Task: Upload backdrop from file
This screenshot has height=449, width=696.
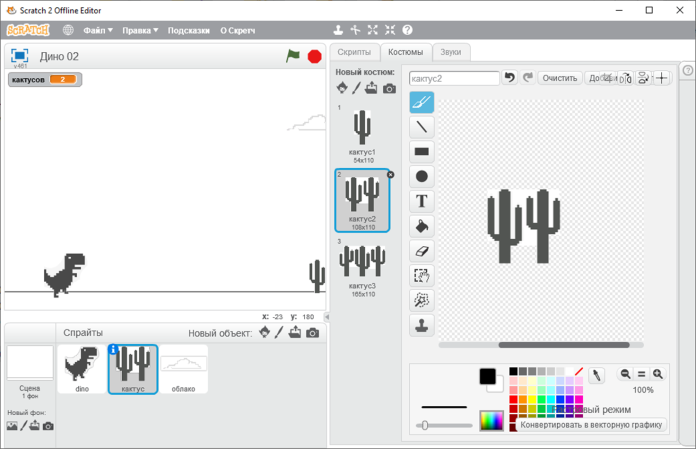Action: (35, 426)
